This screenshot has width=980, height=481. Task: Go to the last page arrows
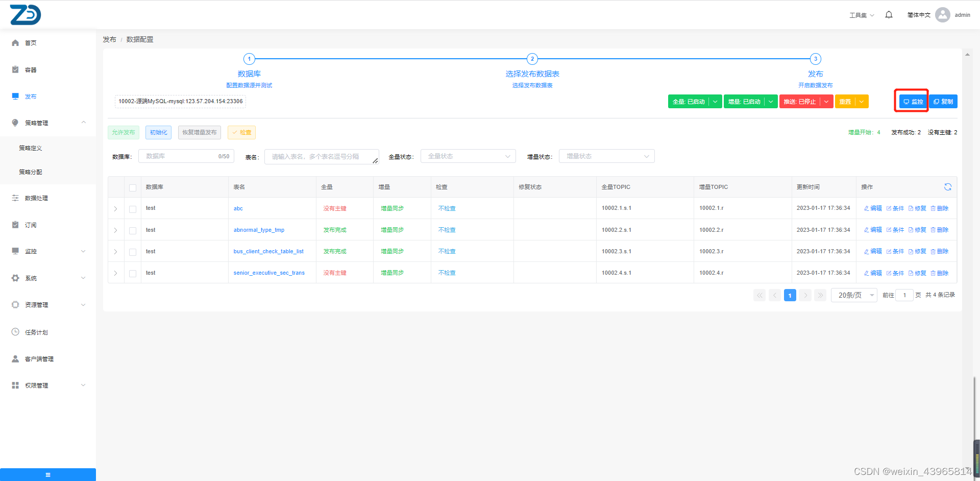click(820, 295)
